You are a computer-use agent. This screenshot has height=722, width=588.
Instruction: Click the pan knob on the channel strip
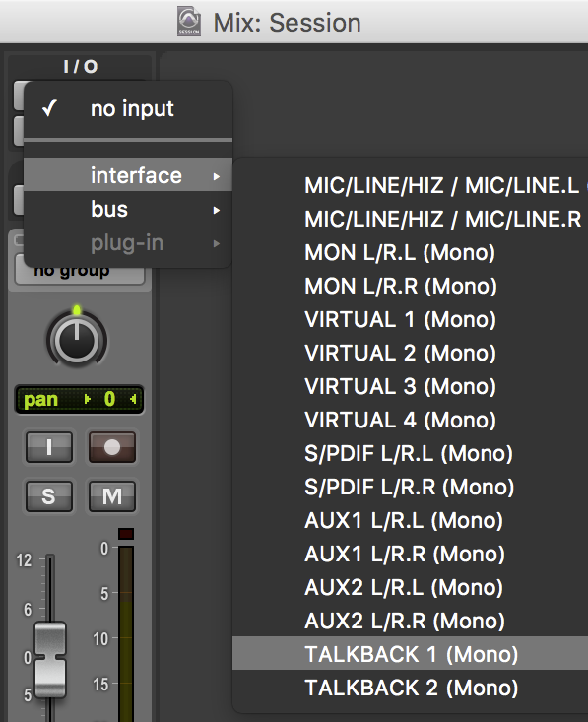[x=77, y=340]
